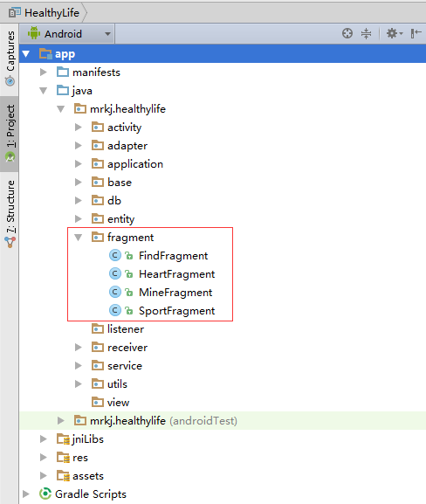
Task: Collapse the fragment package
Action: click(78, 238)
